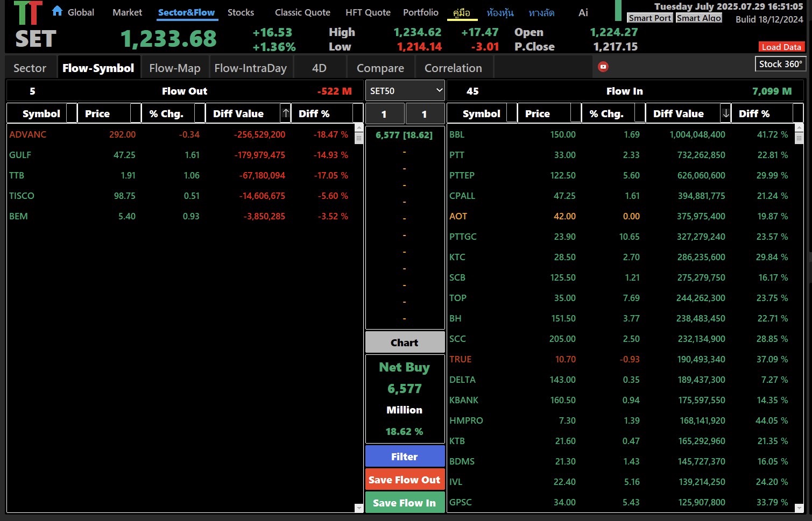
Task: Click the Save Flow Out button
Action: click(405, 480)
